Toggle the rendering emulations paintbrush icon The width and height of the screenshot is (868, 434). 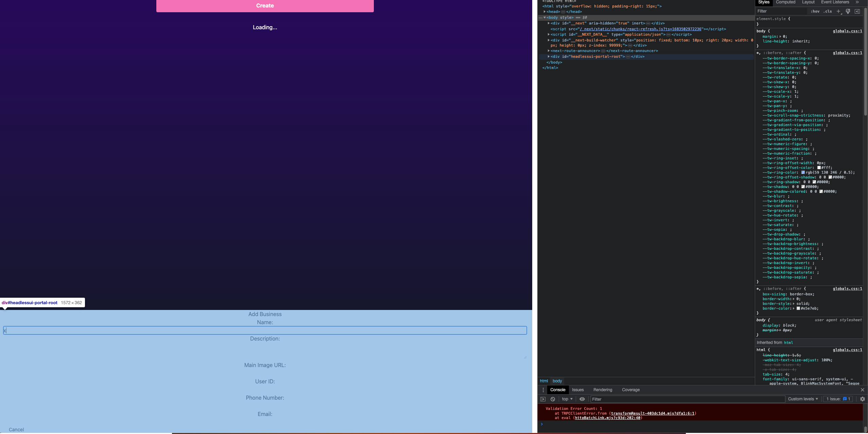(x=848, y=11)
